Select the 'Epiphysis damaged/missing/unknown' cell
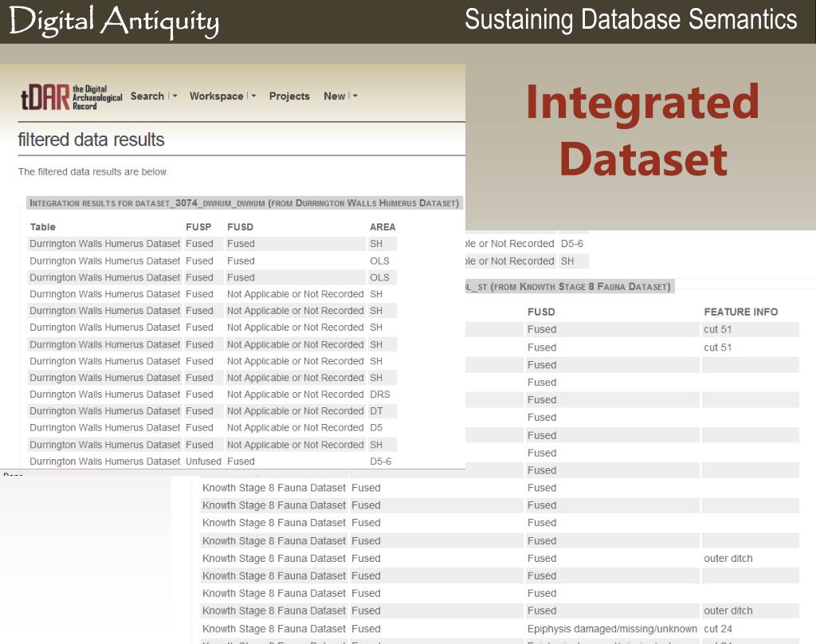The image size is (816, 644). tap(612, 629)
